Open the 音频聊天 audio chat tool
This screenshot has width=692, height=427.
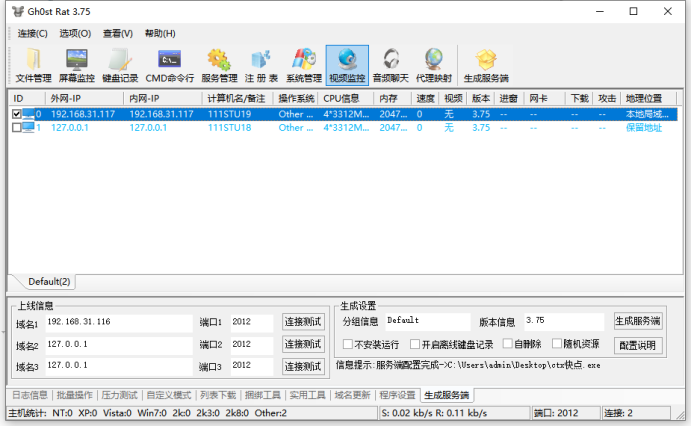(391, 66)
